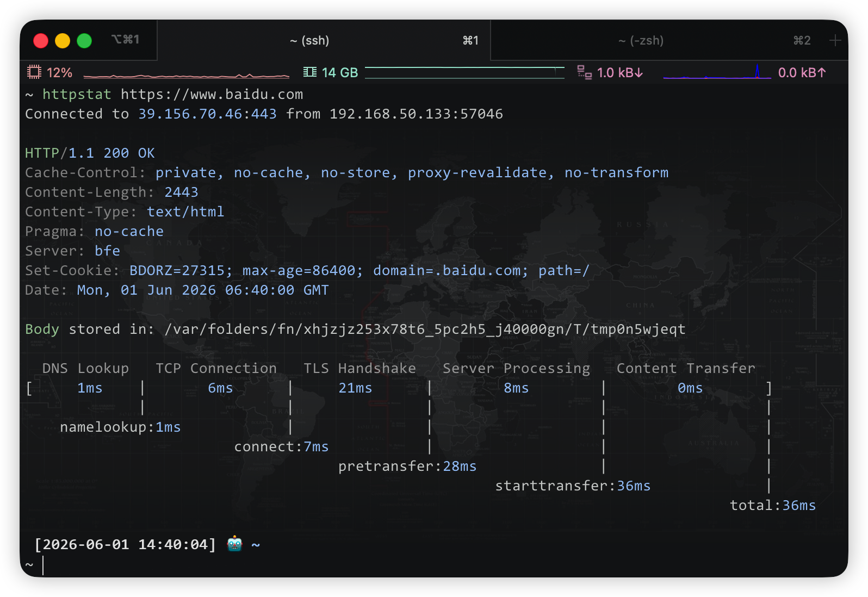Click the 1.0 kB download rate

pyautogui.click(x=620, y=72)
